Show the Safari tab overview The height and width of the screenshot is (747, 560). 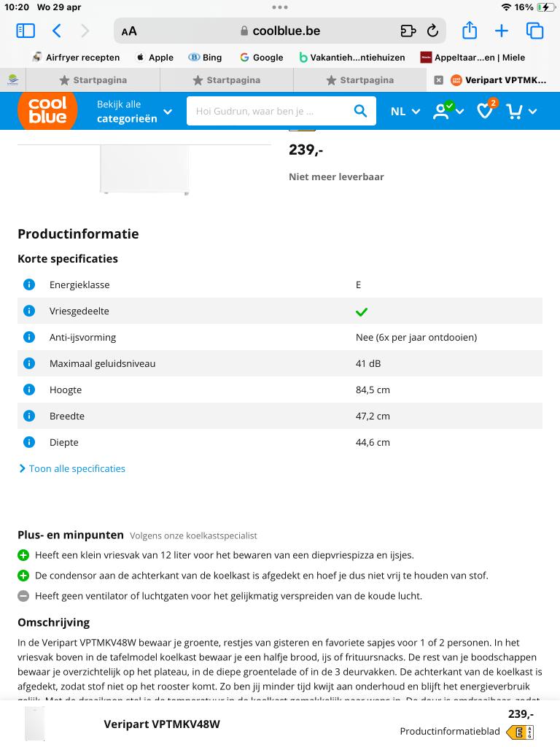click(535, 31)
